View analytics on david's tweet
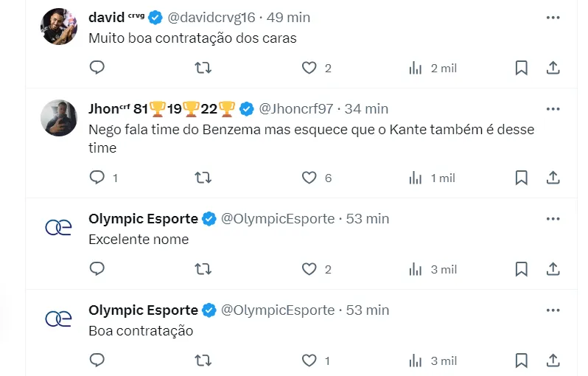Image resolution: width=588 pixels, height=376 pixels. (x=416, y=68)
